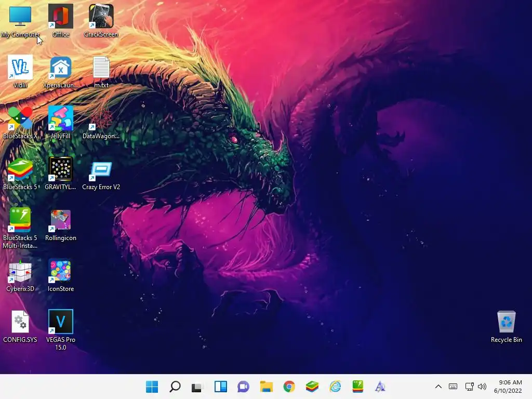Select the DataWagon desktop shortcut

coord(101,123)
